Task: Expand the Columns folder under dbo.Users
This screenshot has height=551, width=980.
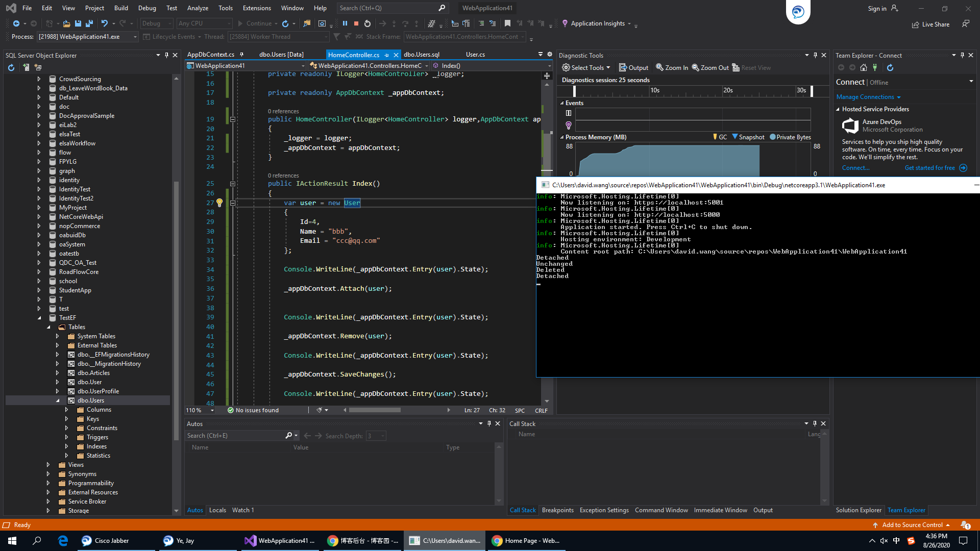Action: 66,410
